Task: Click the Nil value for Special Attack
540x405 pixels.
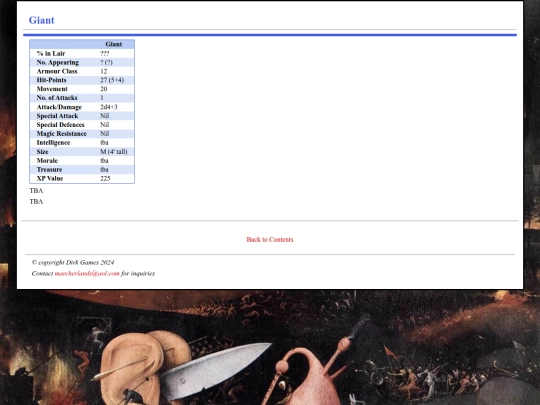Action: 105,116
